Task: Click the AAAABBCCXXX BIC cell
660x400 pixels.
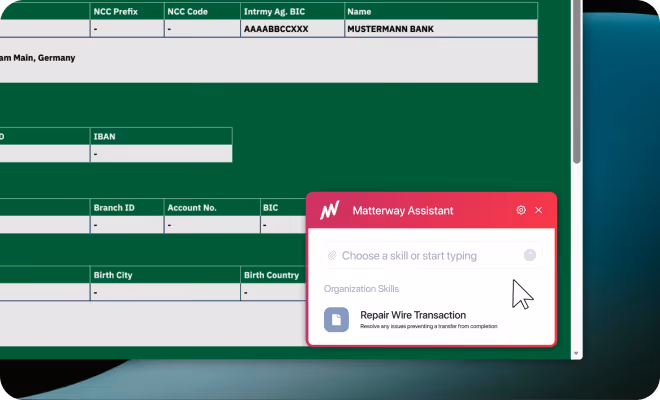Action: tap(292, 29)
